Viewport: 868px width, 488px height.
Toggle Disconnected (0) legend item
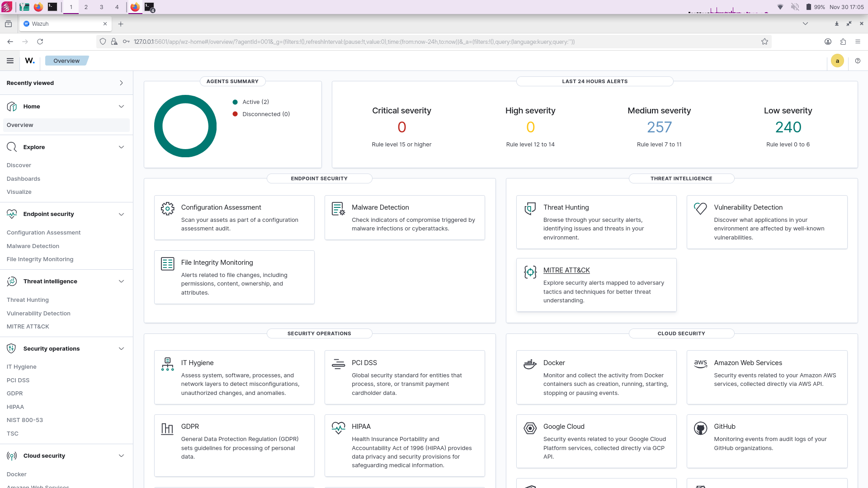tap(266, 114)
